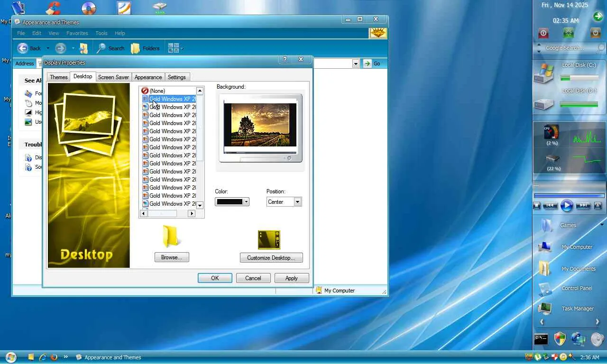Open the Views dropdown arrow in toolbar
This screenshot has width=607, height=364.
(x=182, y=48)
